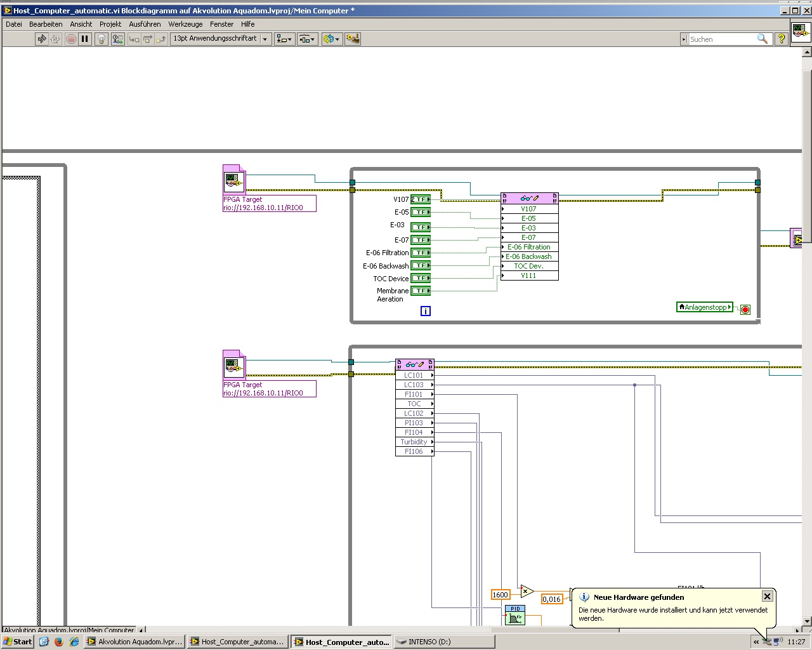The image size is (812, 650).
Task: Expand the Distribute Objects dropdown
Action: pos(308,39)
